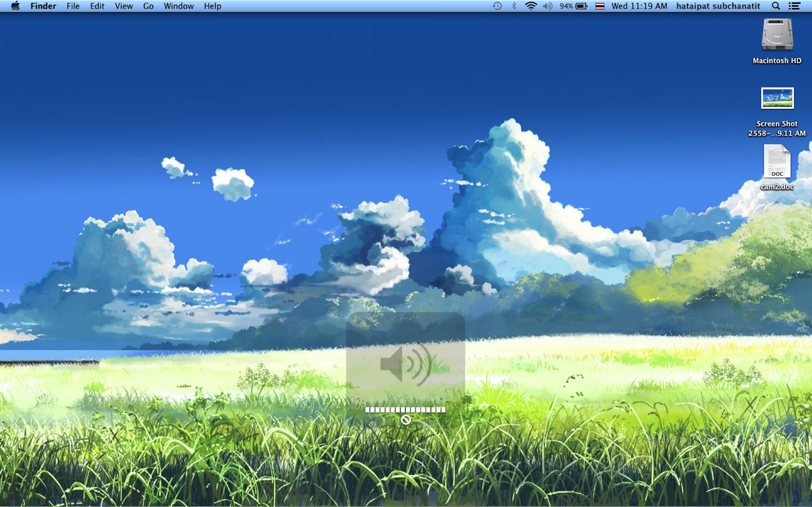This screenshot has width=812, height=507.
Task: Open the Window menu
Action: (x=178, y=6)
